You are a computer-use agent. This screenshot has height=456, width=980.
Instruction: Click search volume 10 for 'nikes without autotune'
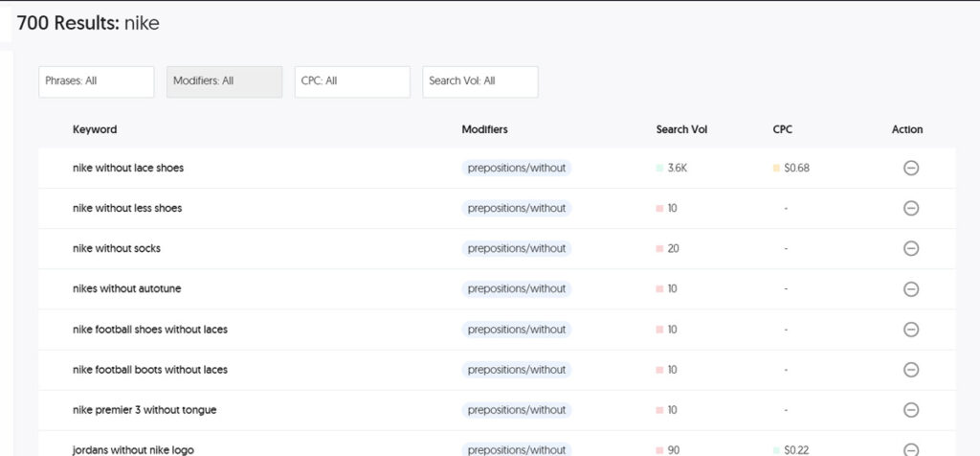pyautogui.click(x=672, y=288)
